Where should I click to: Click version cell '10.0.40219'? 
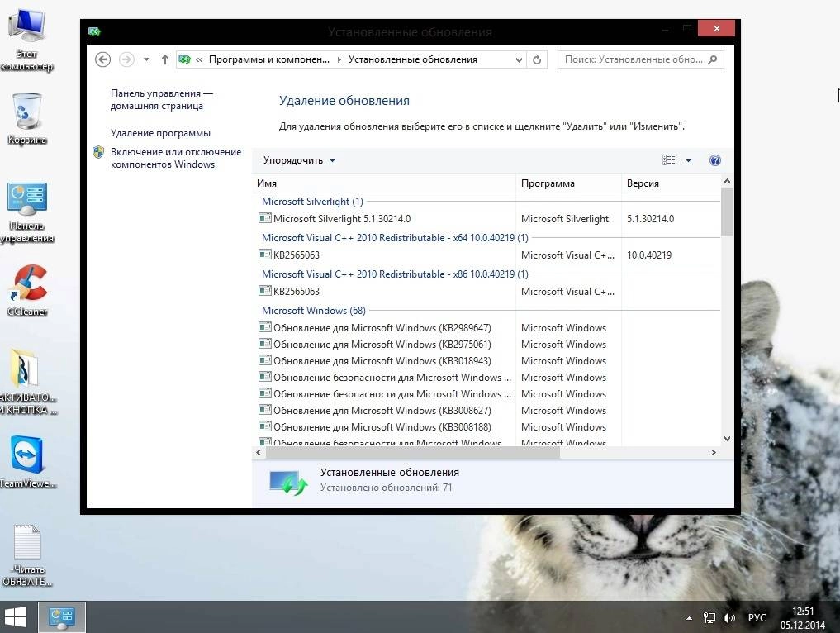pyautogui.click(x=648, y=255)
